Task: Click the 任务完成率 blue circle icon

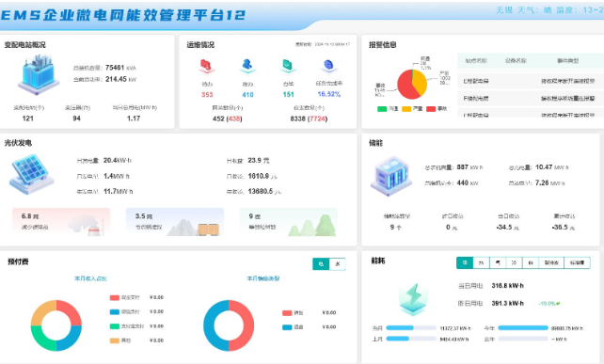Action: pyautogui.click(x=328, y=66)
